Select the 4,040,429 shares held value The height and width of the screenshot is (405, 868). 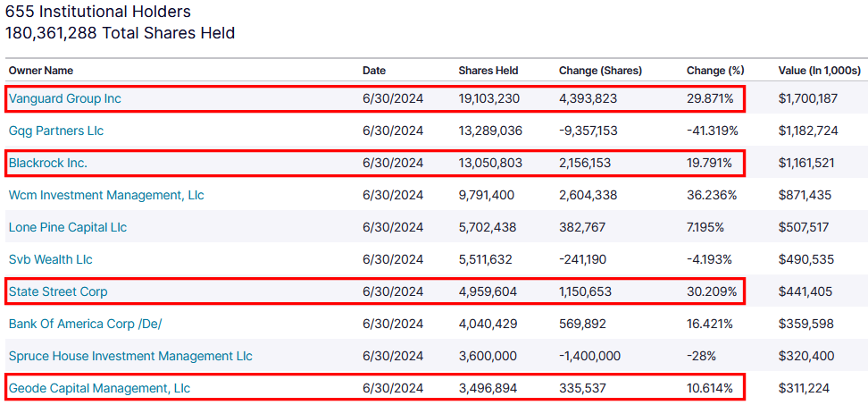tap(488, 325)
